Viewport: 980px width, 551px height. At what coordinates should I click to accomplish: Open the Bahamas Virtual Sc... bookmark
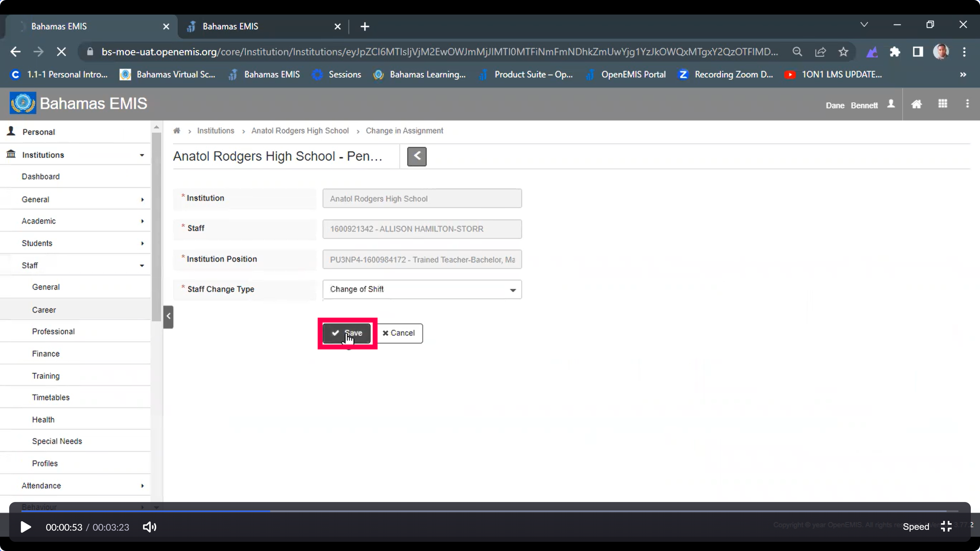click(x=167, y=74)
